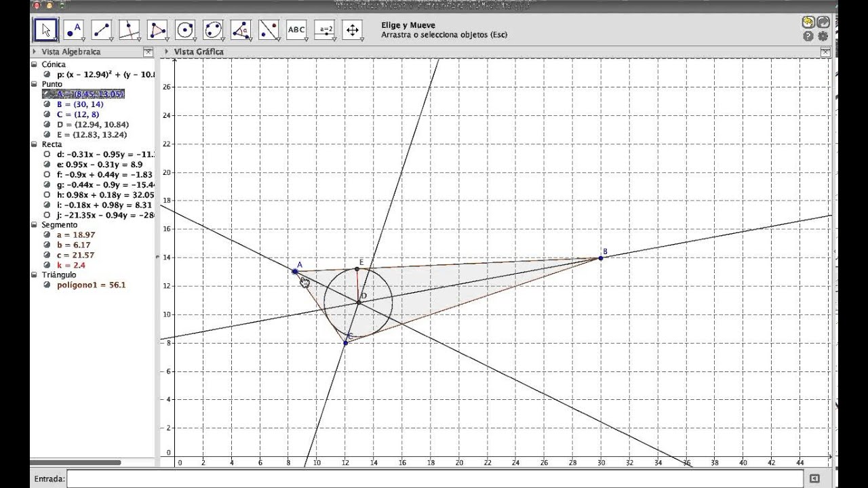
Task: Select the Elige y Mueve arrow tool
Action: point(46,30)
